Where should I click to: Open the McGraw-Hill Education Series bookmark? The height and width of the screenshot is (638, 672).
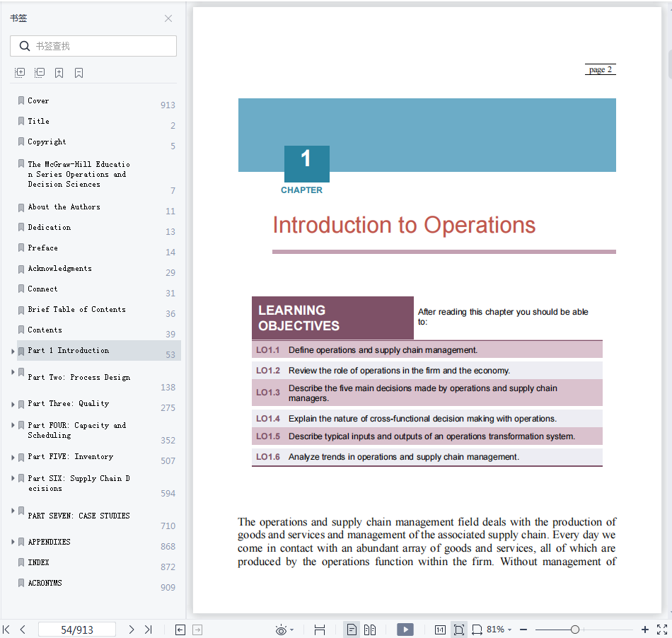coord(79,174)
